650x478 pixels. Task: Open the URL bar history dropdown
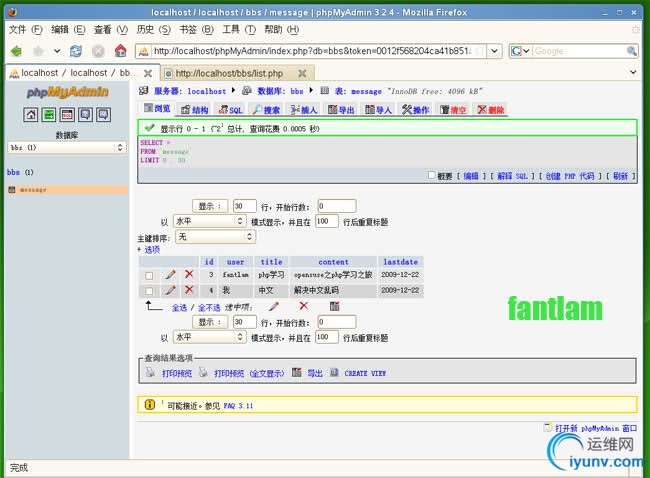495,51
